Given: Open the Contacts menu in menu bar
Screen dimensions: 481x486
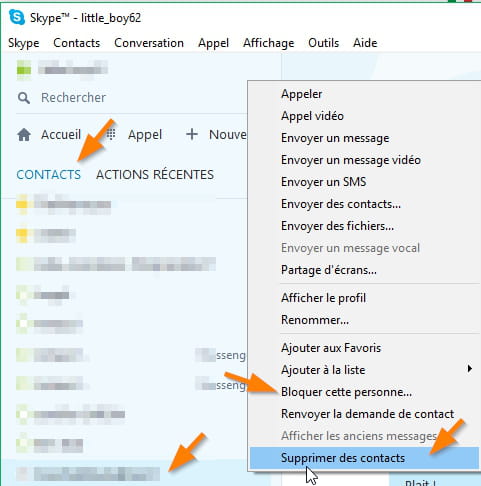Looking at the screenshot, I should (77, 43).
